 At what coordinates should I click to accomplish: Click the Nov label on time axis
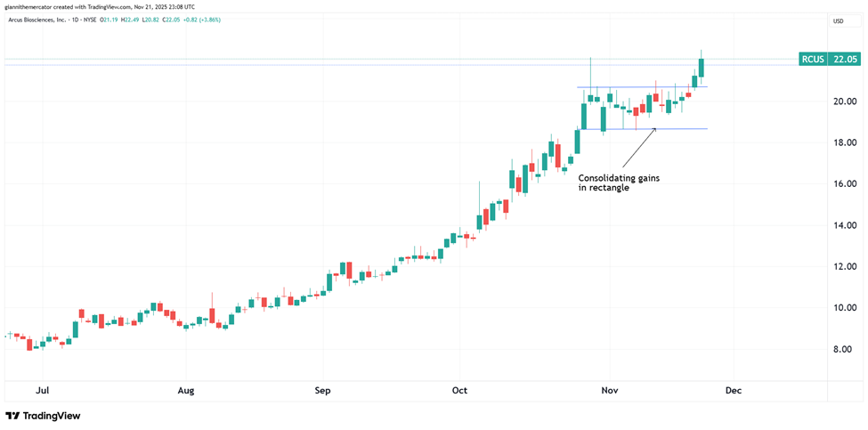[610, 390]
